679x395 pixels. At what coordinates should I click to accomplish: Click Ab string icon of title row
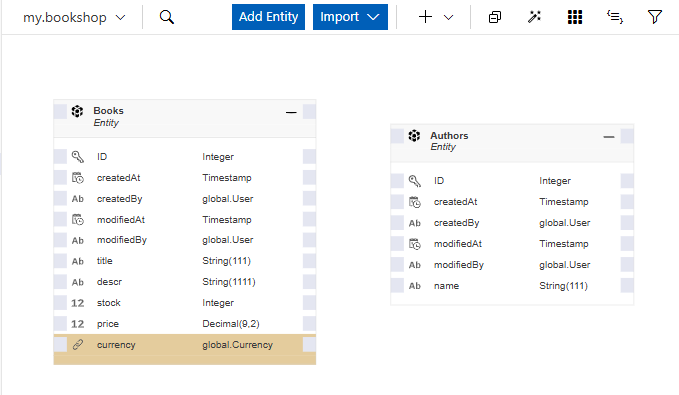[x=78, y=261]
